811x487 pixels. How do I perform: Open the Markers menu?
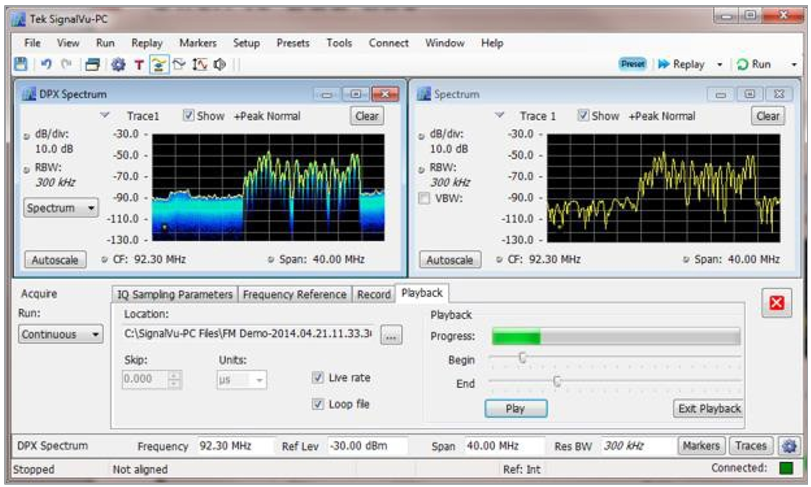pos(197,43)
